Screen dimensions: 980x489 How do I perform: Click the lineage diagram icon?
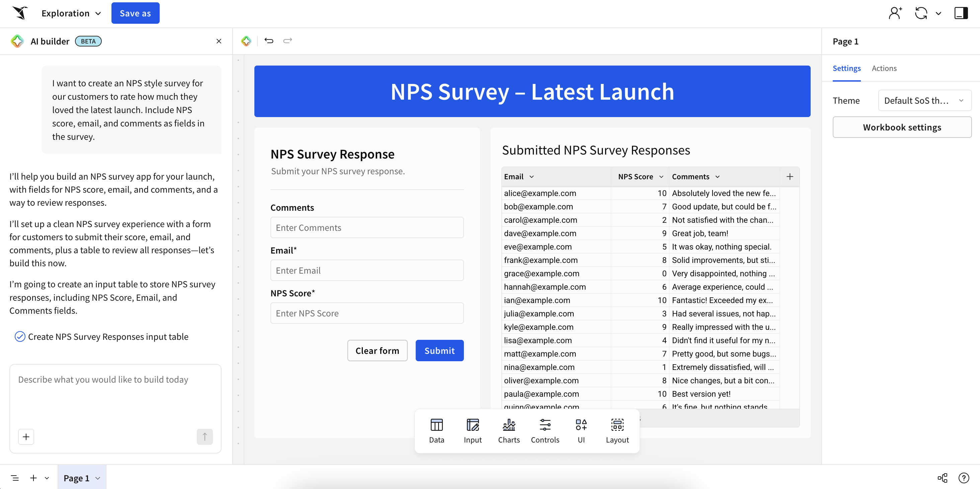click(942, 478)
